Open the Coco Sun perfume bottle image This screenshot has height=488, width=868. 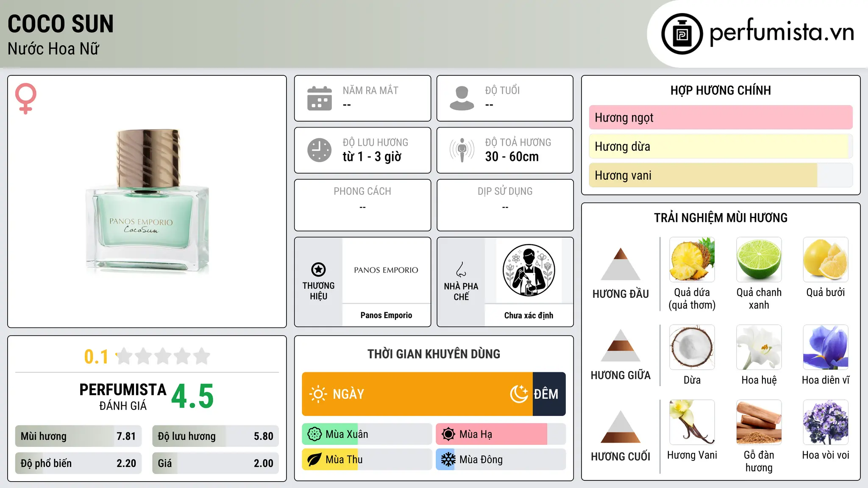tap(147, 200)
